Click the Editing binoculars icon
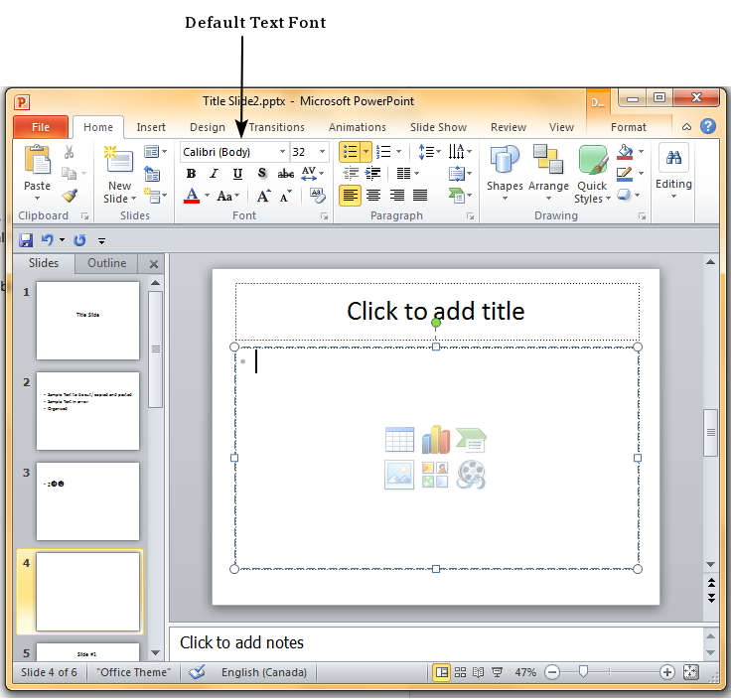 click(673, 158)
